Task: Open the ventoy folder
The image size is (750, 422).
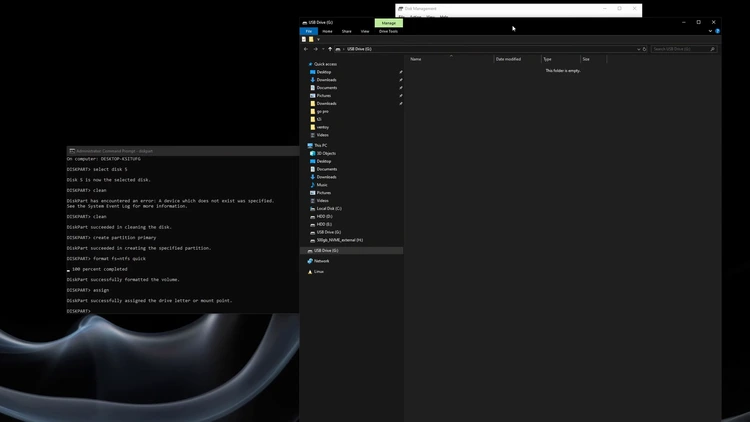Action: point(323,127)
